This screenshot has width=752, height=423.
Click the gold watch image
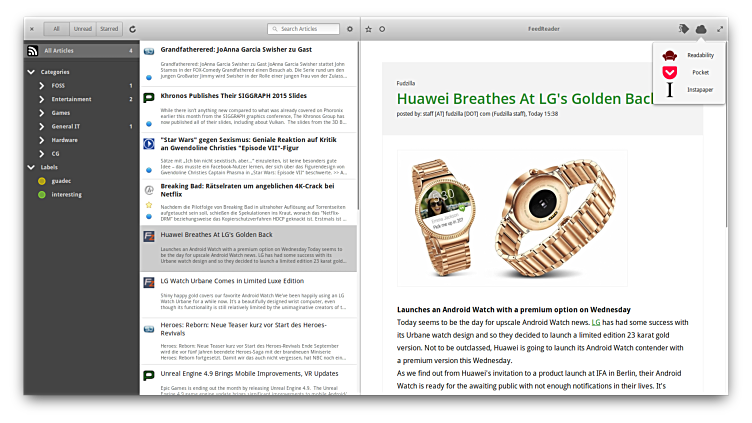[512, 218]
